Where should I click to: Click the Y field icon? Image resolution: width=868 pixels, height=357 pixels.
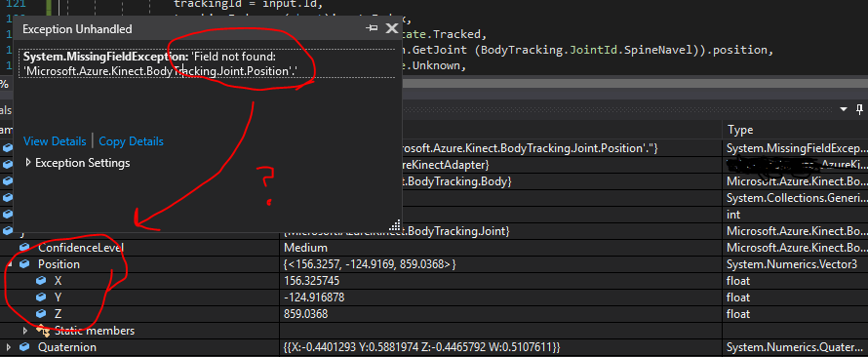pyautogui.click(x=40, y=297)
